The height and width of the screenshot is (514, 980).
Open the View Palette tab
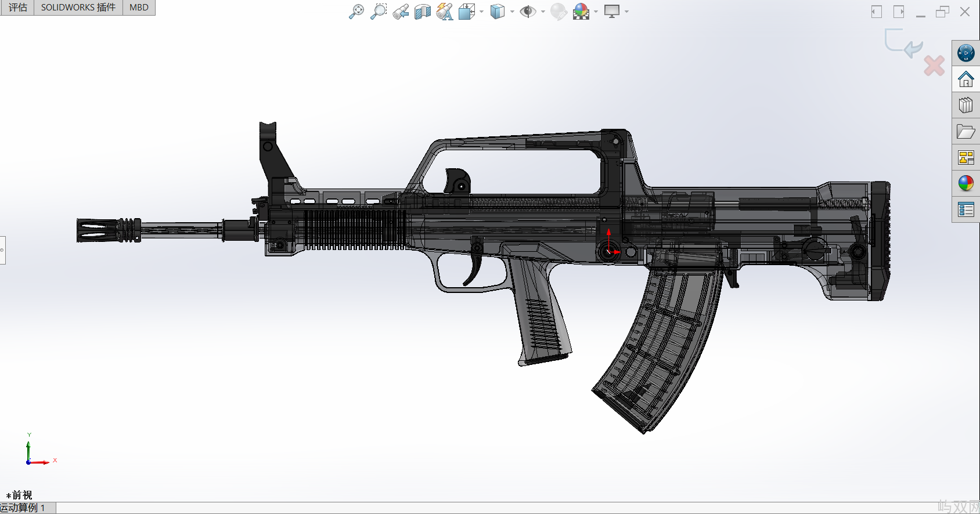(966, 157)
